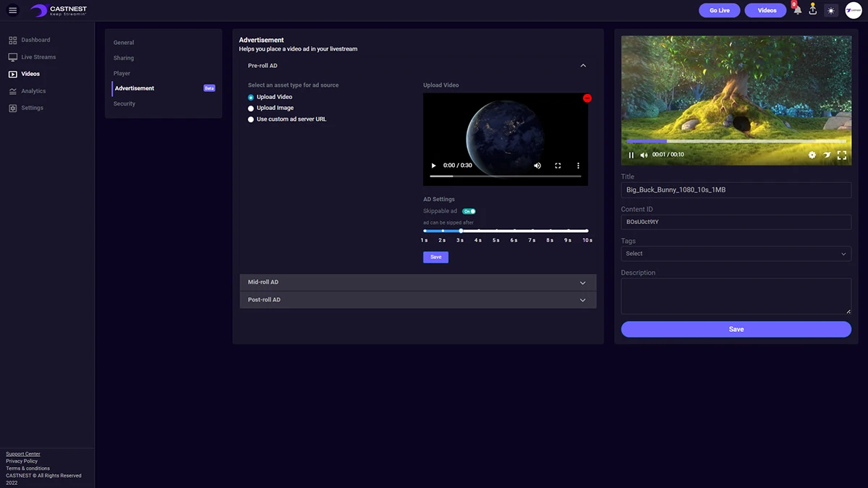Open the user profile avatar
This screenshot has height=488, width=868.
pos(854,10)
